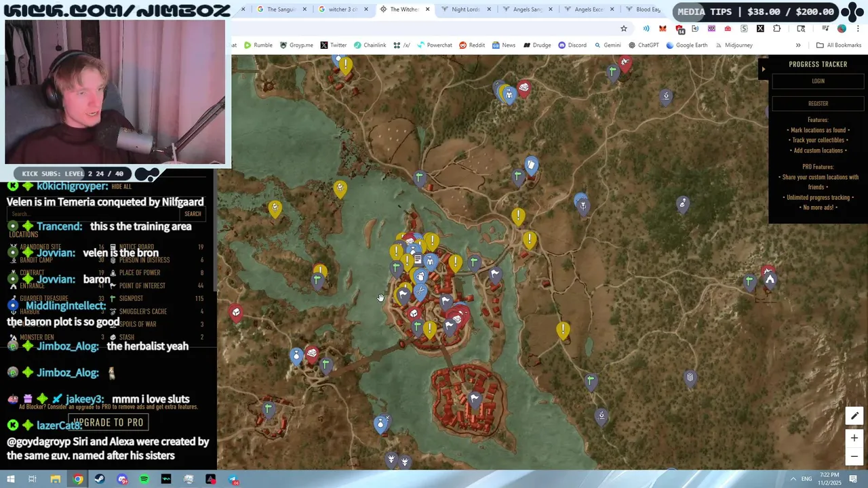Click the grey hexagon marker in the southeast woods
Screen dimensions: 868x488
point(690,378)
